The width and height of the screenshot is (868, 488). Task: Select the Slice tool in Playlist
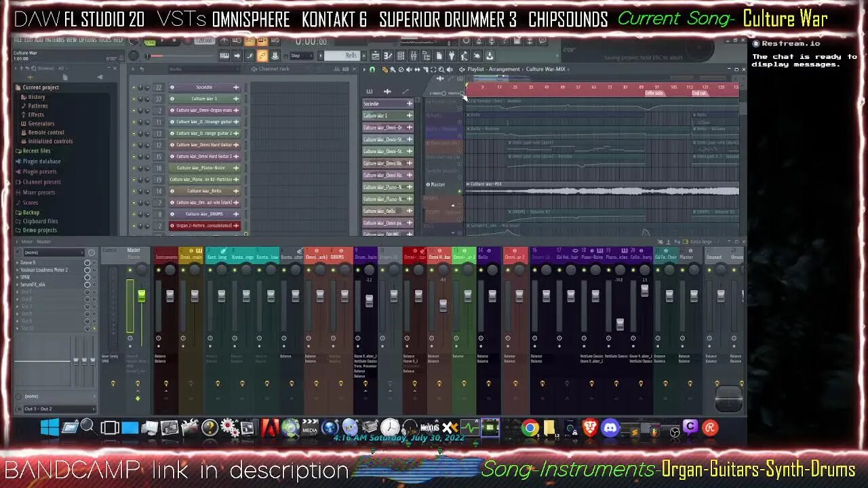[425, 69]
